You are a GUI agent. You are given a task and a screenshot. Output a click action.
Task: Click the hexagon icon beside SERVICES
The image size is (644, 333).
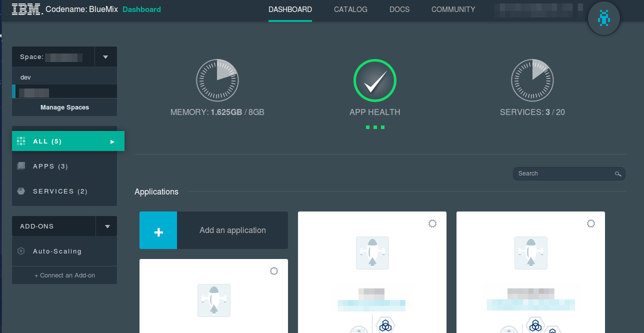[21, 191]
